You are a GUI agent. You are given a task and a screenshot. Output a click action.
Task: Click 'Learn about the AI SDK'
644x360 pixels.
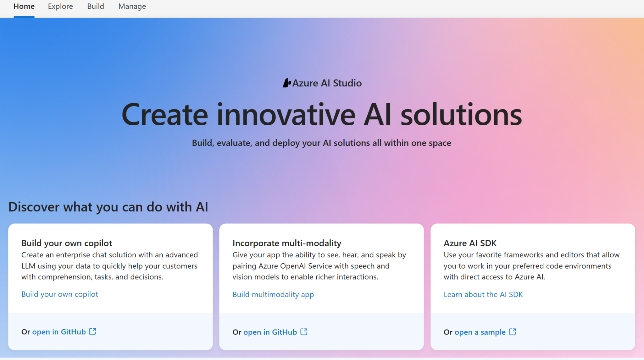483,294
